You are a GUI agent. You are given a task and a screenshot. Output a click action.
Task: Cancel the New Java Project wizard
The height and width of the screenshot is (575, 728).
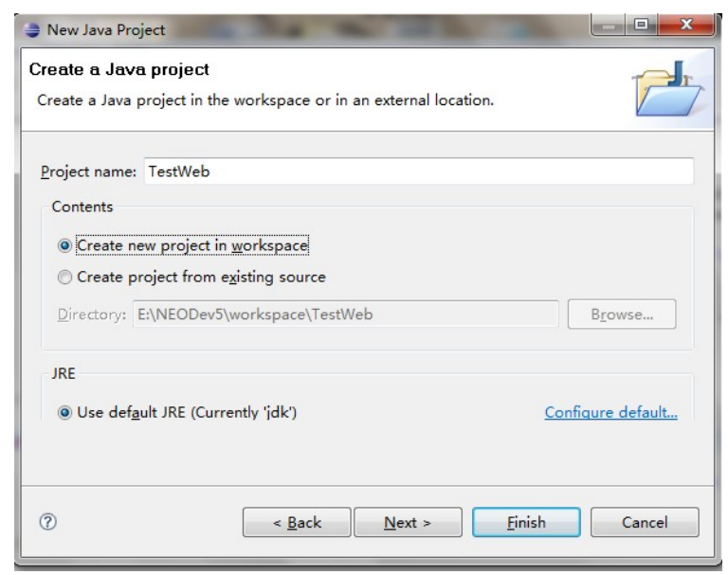point(645,522)
